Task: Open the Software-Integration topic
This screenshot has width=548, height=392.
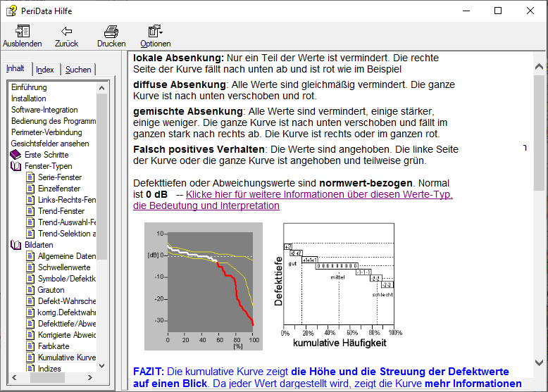Action: point(44,110)
